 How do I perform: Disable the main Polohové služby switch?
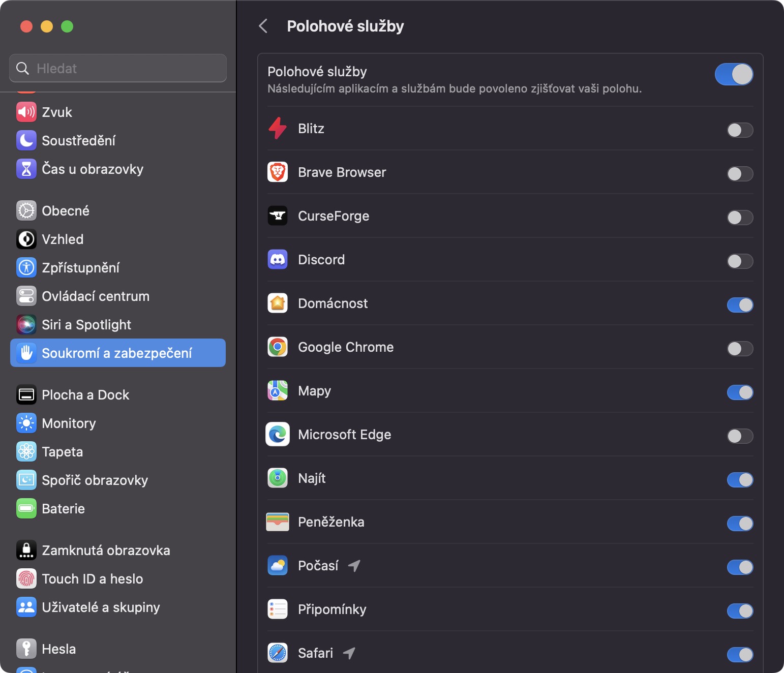(x=734, y=75)
